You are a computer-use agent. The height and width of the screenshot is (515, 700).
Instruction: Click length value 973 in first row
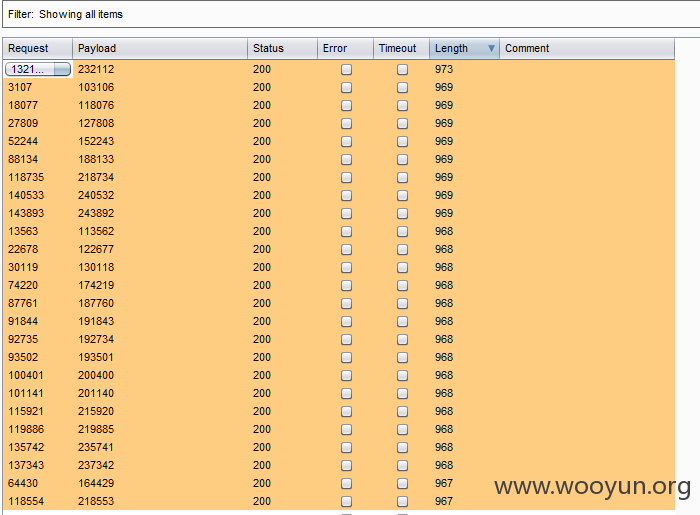point(444,69)
